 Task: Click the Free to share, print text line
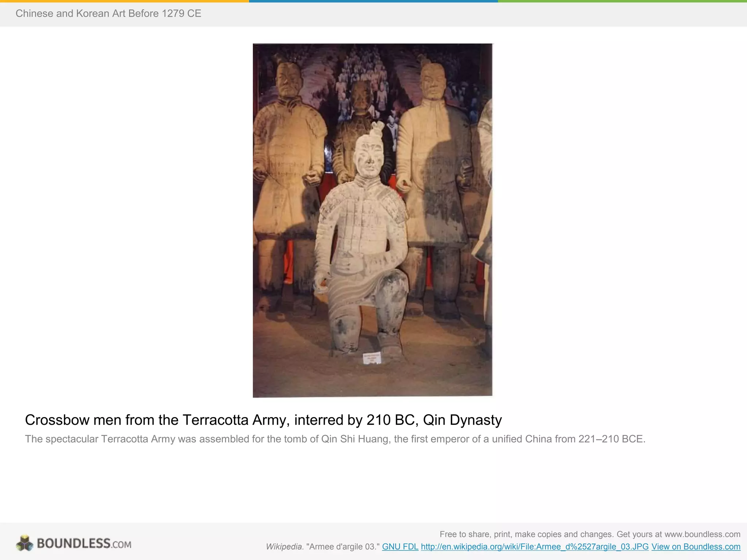[589, 534]
